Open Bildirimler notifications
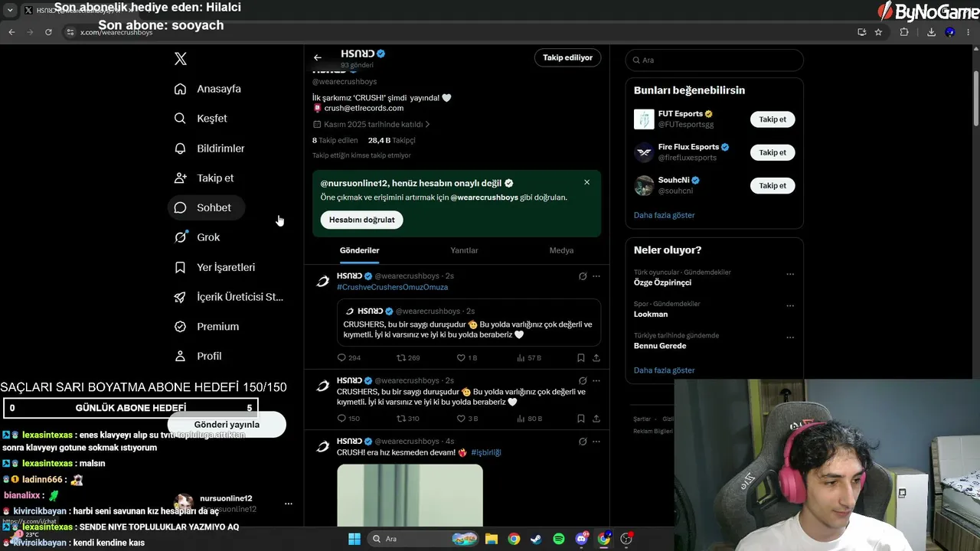 tap(210, 148)
